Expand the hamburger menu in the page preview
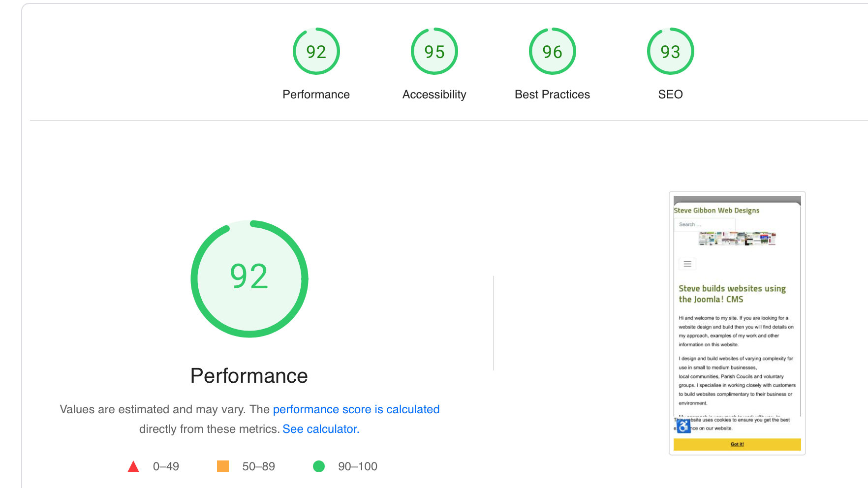Image resolution: width=868 pixels, height=488 pixels. [687, 264]
